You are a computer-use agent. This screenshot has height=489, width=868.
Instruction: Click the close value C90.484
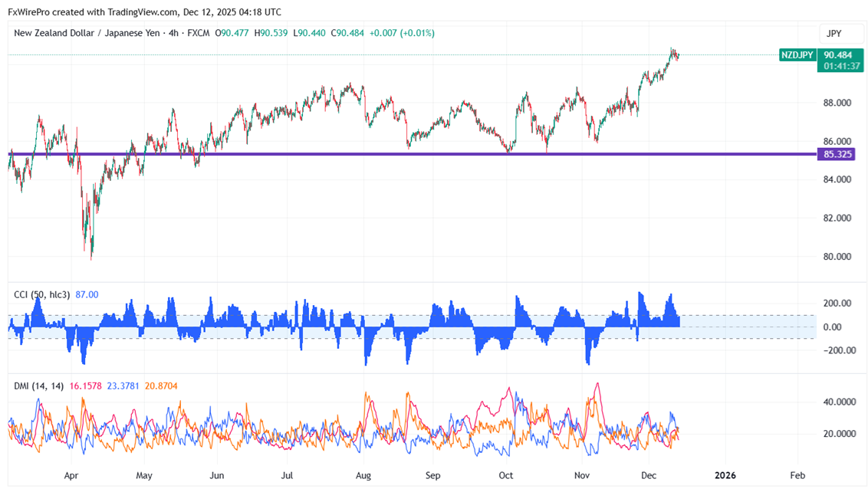347,33
